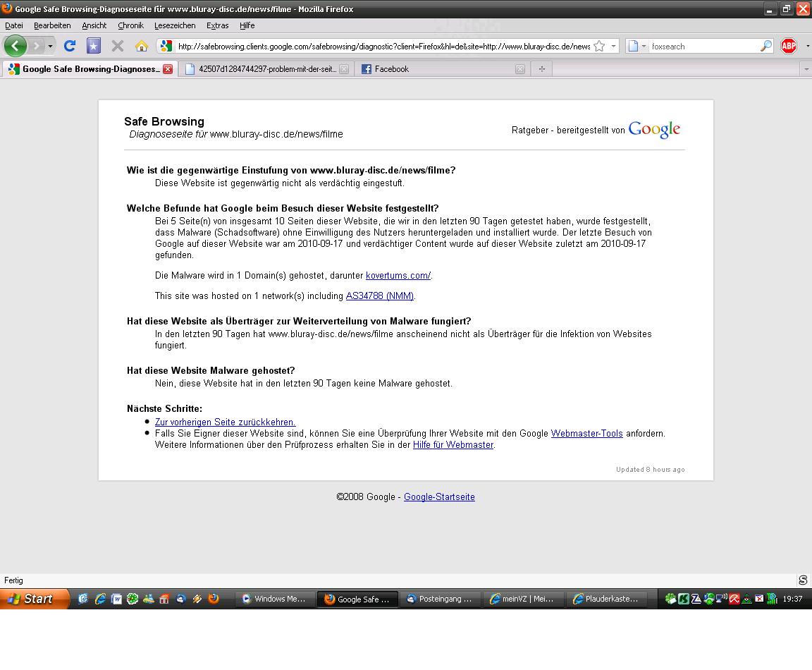Switch to Posteingang taskbar window
Viewport: 812px width, 670px height.
440,599
